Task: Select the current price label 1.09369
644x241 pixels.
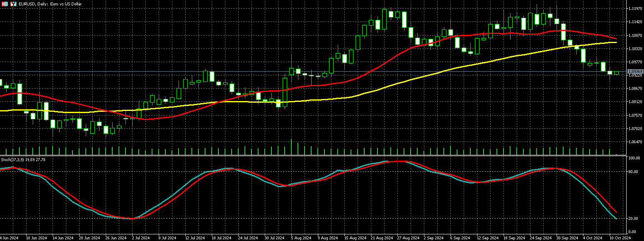Action: (634, 72)
